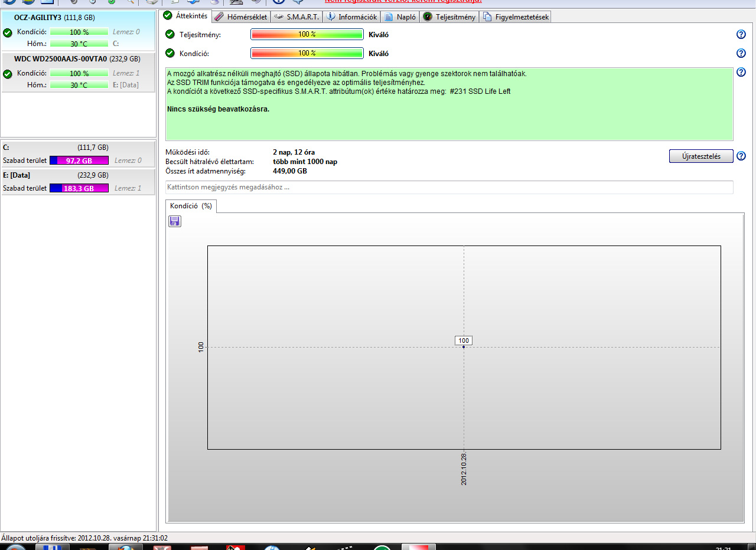Image resolution: width=756 pixels, height=550 pixels.
Task: Open the Hőmérséklet tab
Action: [240, 17]
